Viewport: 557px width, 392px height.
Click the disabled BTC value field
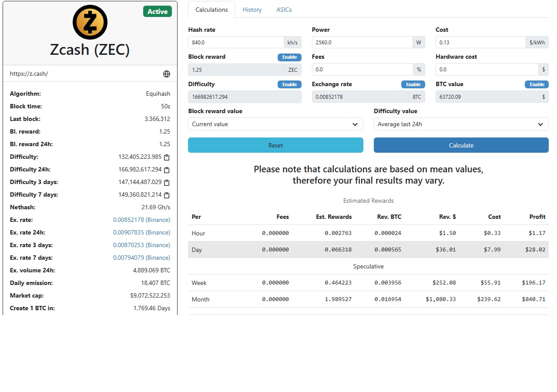pyautogui.click(x=487, y=97)
